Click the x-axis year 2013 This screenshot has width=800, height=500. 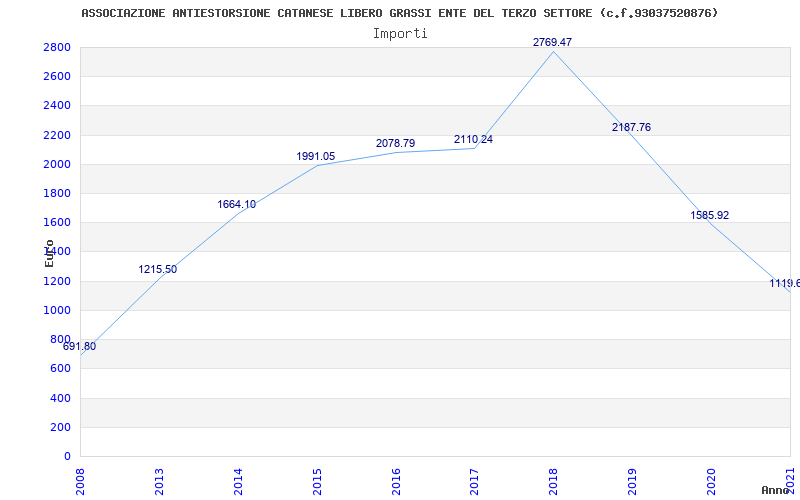click(160, 481)
